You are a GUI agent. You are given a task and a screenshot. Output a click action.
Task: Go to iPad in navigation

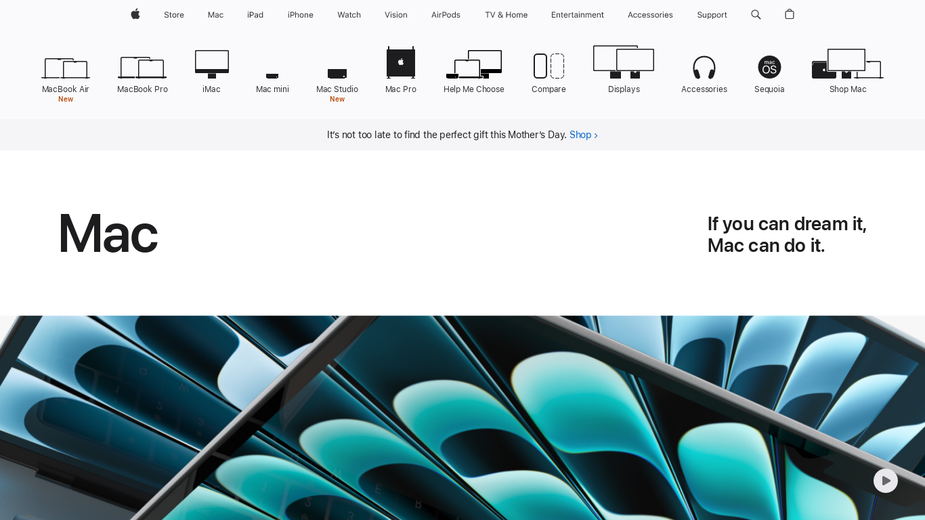point(255,15)
